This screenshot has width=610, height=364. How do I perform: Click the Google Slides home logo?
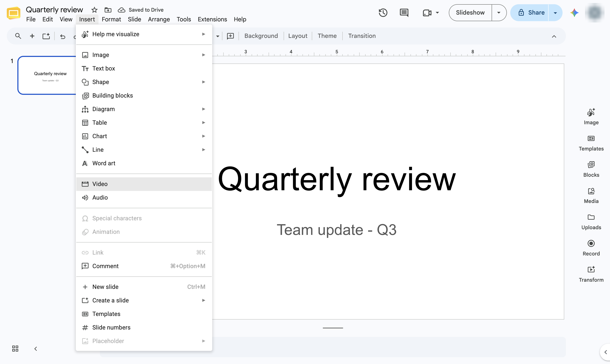(14, 13)
